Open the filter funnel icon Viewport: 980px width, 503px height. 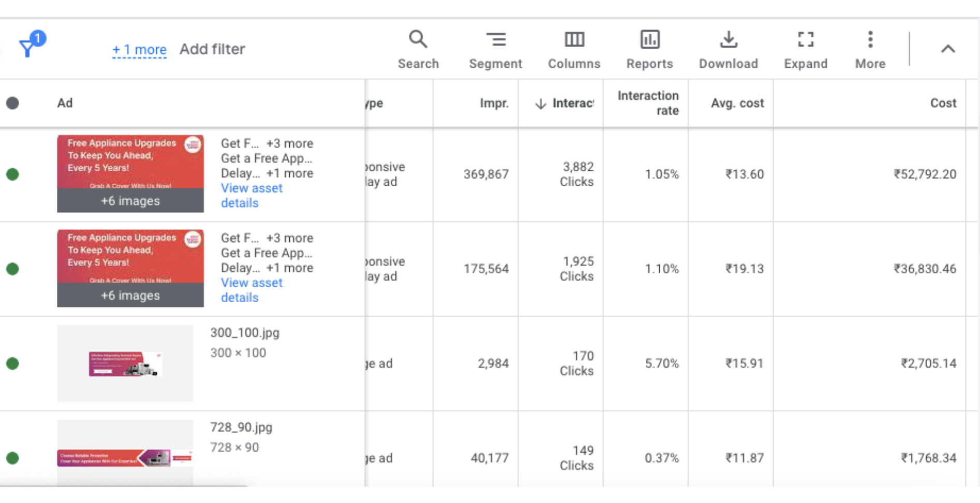pyautogui.click(x=28, y=48)
